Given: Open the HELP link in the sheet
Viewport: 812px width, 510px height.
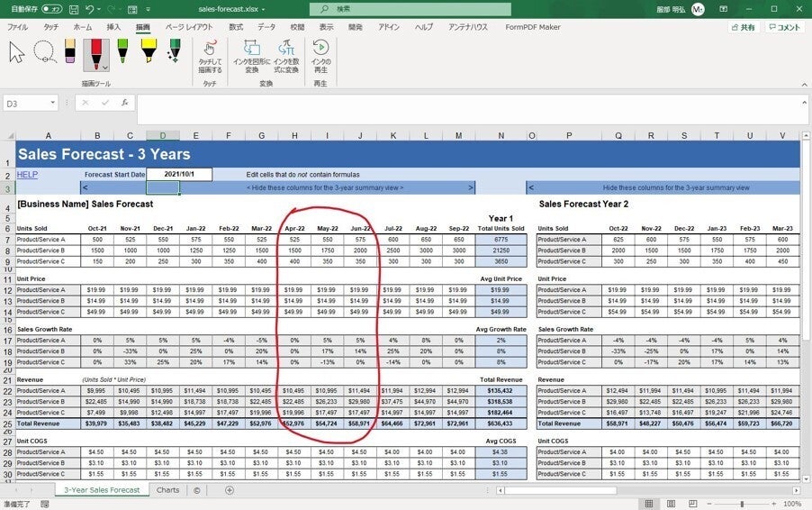Looking at the screenshot, I should click(x=27, y=174).
